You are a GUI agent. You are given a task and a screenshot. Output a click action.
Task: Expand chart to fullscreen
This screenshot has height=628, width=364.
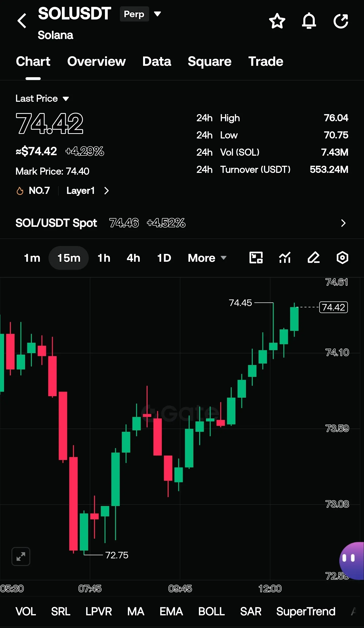point(21,556)
